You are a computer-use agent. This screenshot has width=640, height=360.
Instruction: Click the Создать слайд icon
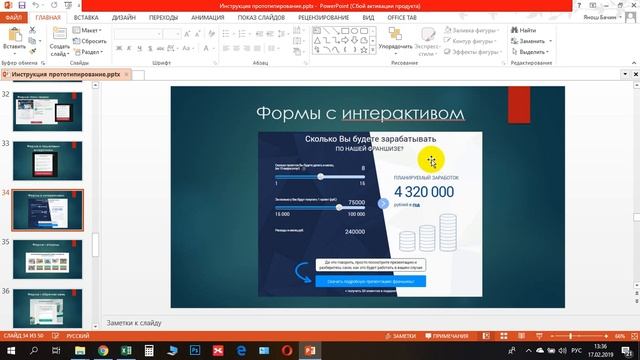point(60,34)
